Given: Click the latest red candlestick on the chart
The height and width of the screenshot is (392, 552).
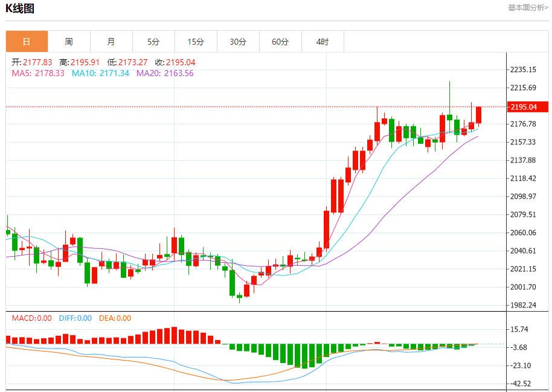Looking at the screenshot, I should click(478, 115).
